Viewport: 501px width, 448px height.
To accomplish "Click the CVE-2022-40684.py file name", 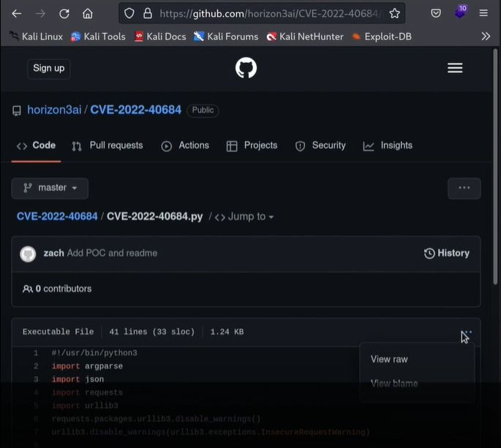I will [155, 216].
